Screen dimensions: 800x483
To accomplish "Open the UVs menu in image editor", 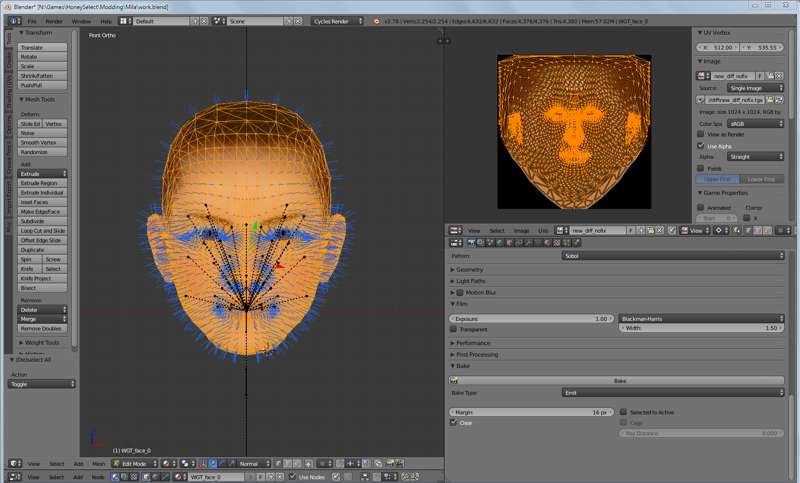I will click(542, 231).
